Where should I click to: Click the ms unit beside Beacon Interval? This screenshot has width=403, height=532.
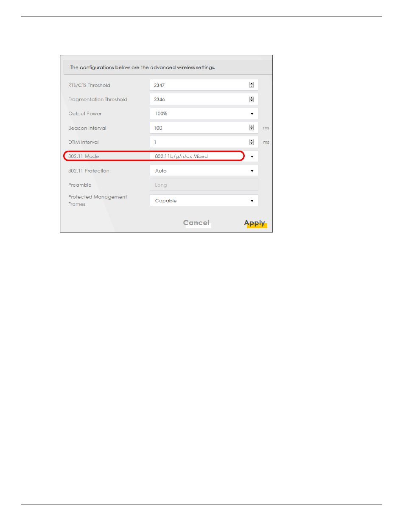coord(266,128)
